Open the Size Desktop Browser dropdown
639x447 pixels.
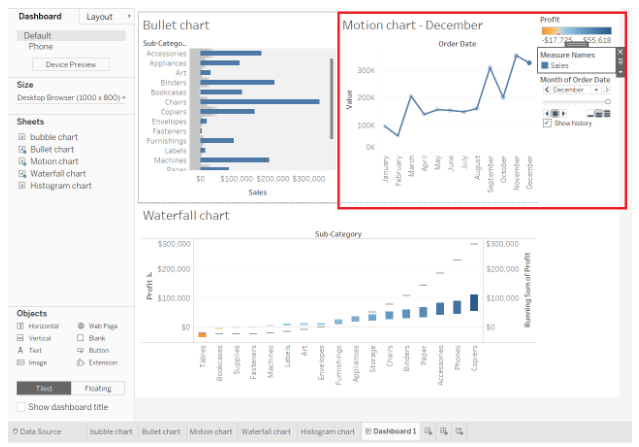click(122, 98)
